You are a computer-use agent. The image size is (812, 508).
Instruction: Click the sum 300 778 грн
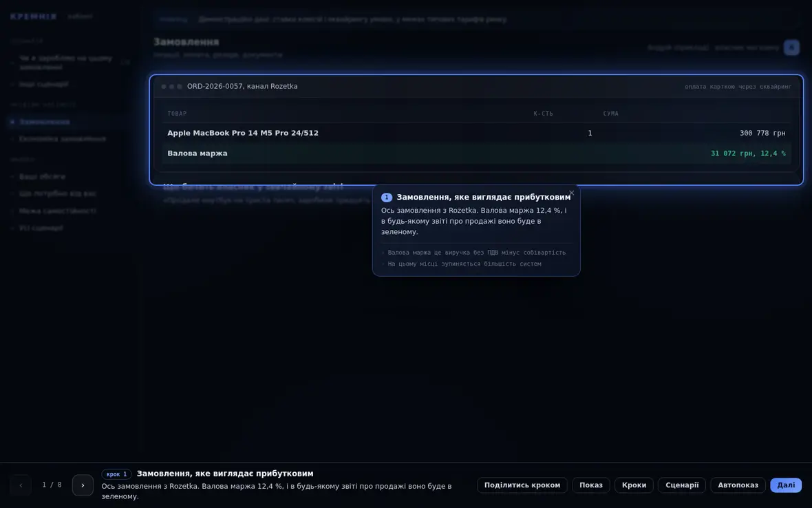pos(762,133)
